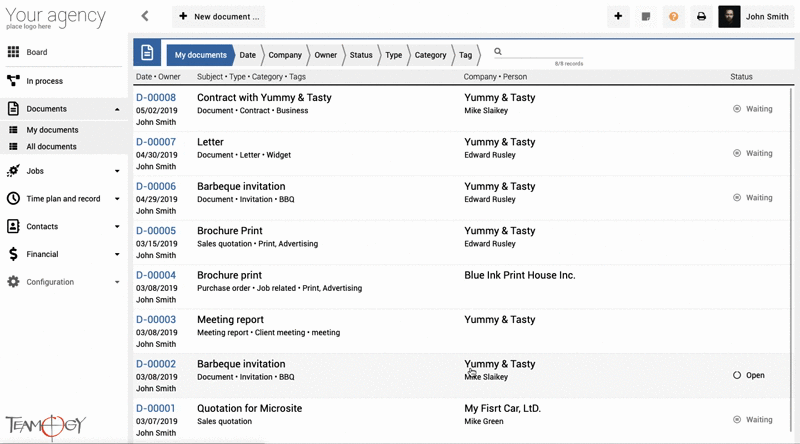
Task: Toggle the Open status circle for D-00002
Action: pos(737,375)
